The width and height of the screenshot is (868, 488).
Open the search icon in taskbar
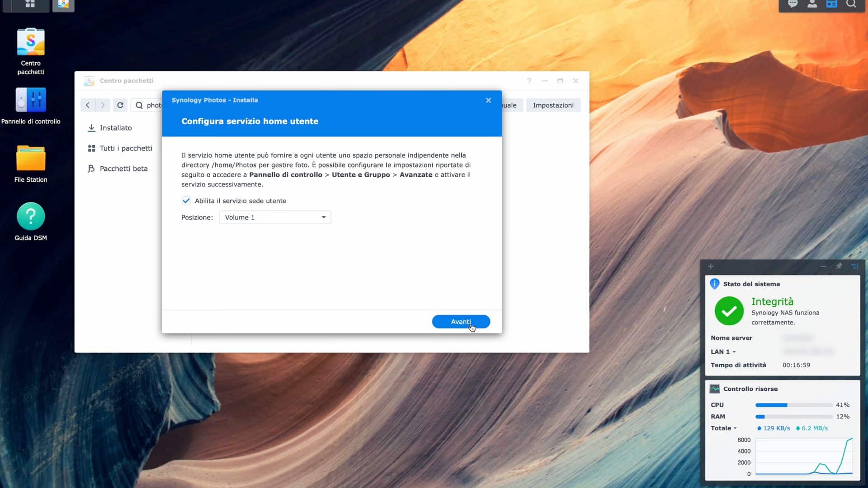point(851,4)
